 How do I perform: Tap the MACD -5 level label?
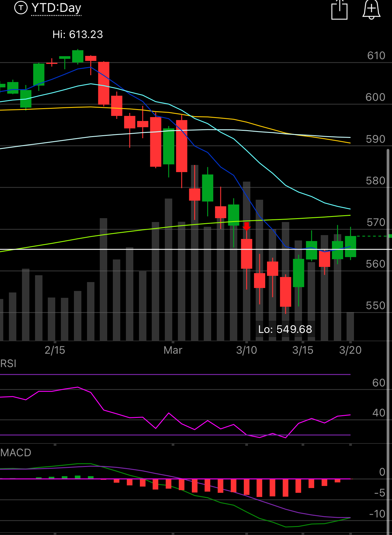380,493
